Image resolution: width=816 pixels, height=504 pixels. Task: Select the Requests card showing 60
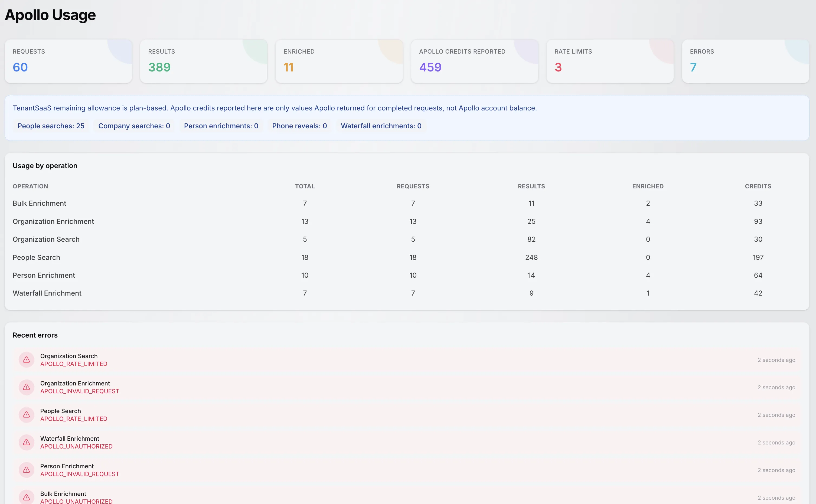68,61
